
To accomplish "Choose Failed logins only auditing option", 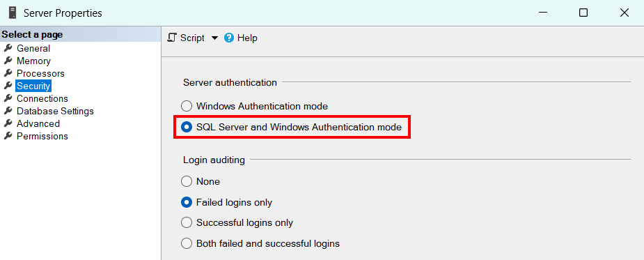I will point(187,202).
